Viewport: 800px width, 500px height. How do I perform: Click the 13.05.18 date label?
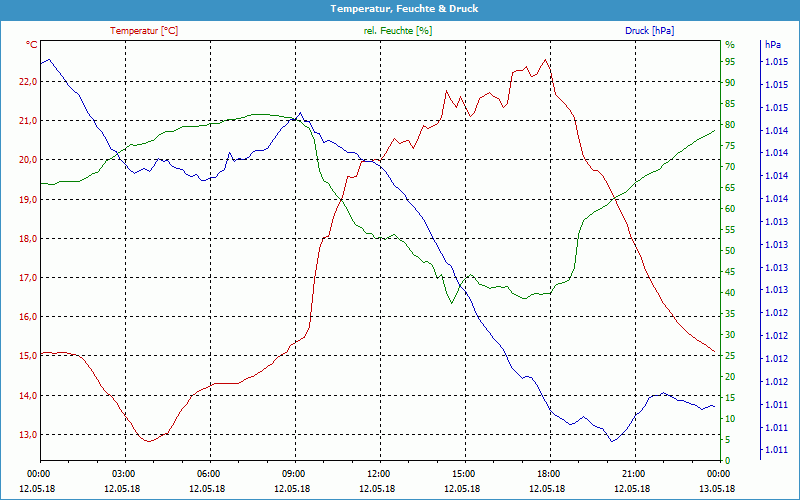coord(718,489)
